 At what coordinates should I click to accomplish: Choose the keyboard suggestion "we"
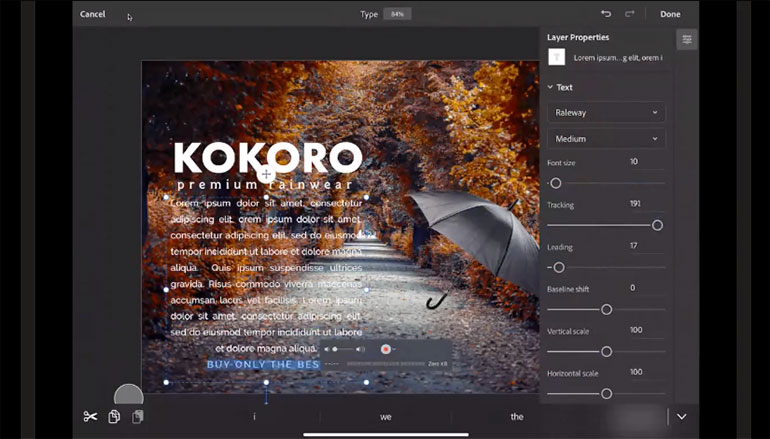pos(386,417)
